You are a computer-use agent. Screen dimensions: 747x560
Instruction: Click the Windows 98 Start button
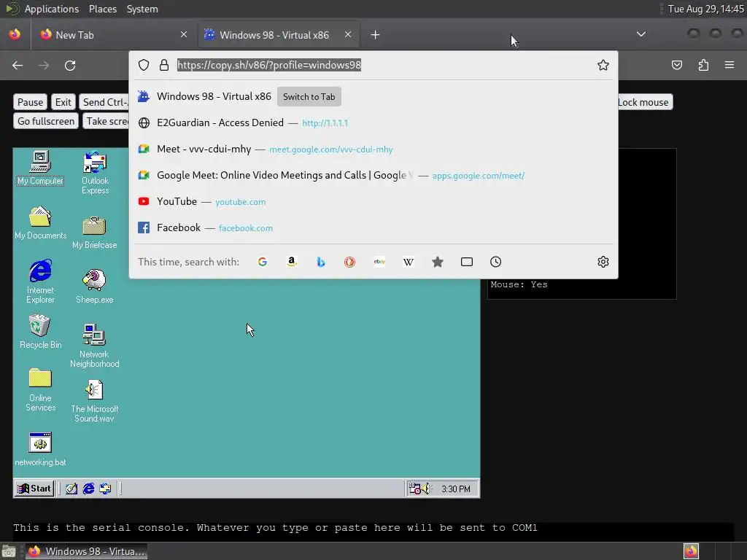point(34,488)
